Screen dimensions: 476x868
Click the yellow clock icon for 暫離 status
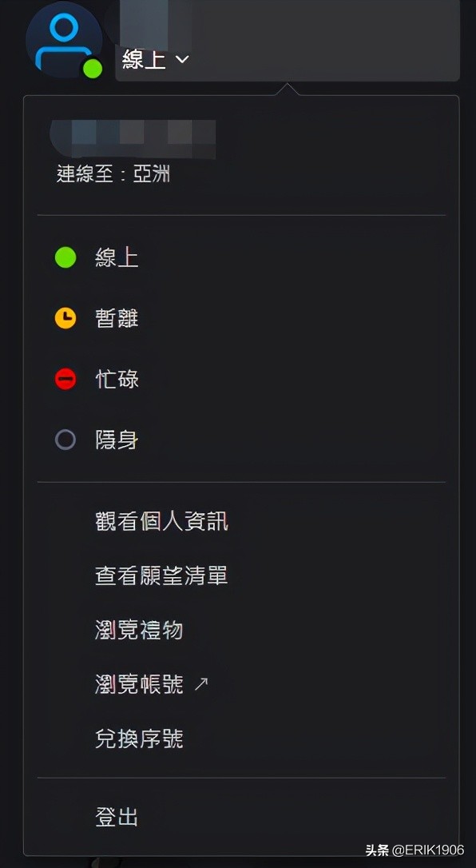(65, 318)
